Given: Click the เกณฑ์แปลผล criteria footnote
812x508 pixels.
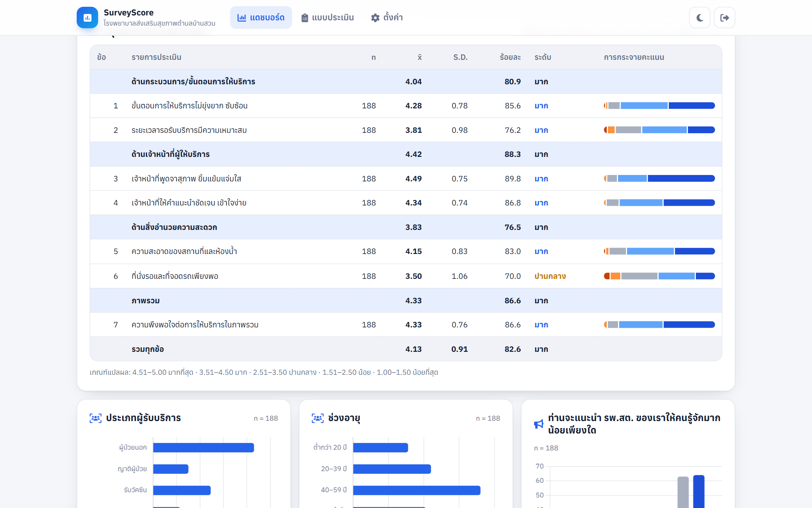Looking at the screenshot, I should click(x=264, y=372).
